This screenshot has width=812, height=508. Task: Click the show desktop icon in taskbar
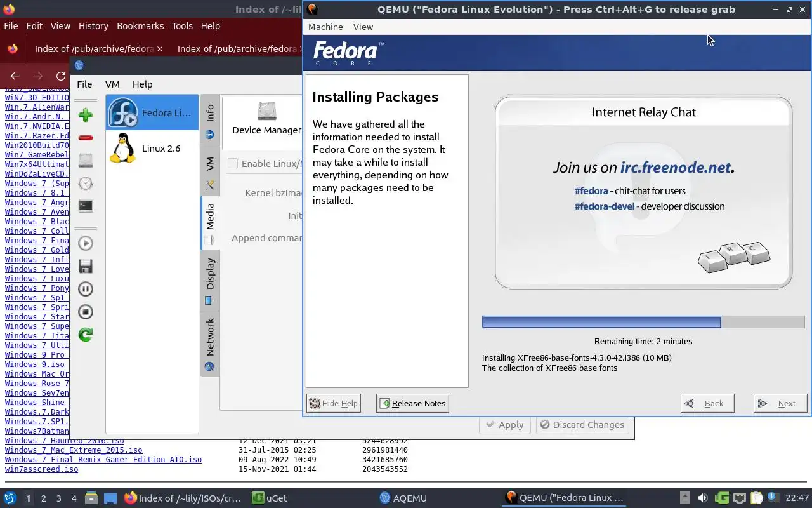(110, 498)
